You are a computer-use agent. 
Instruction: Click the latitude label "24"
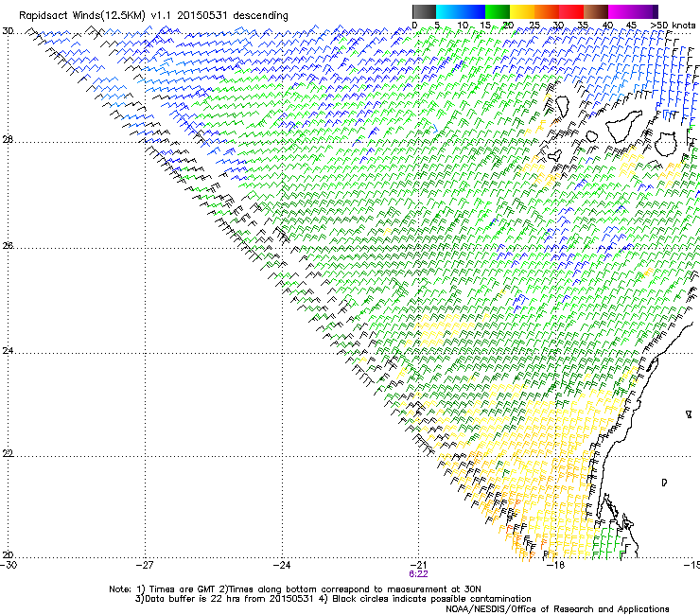(x=8, y=351)
